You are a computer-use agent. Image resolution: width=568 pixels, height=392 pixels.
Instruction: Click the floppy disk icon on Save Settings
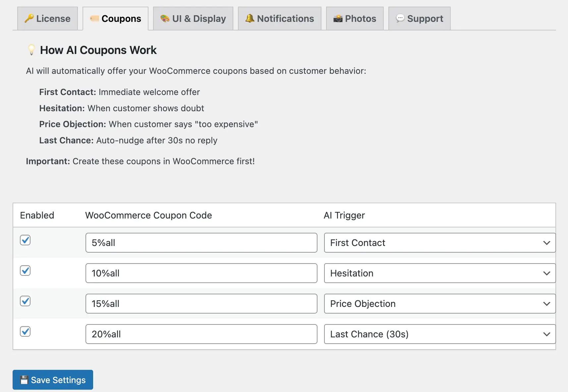coord(24,380)
